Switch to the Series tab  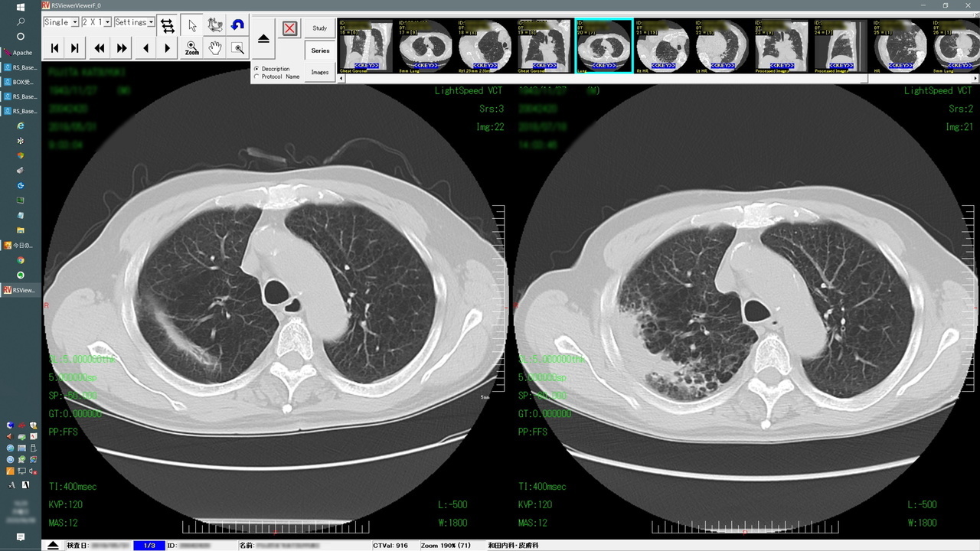click(319, 51)
